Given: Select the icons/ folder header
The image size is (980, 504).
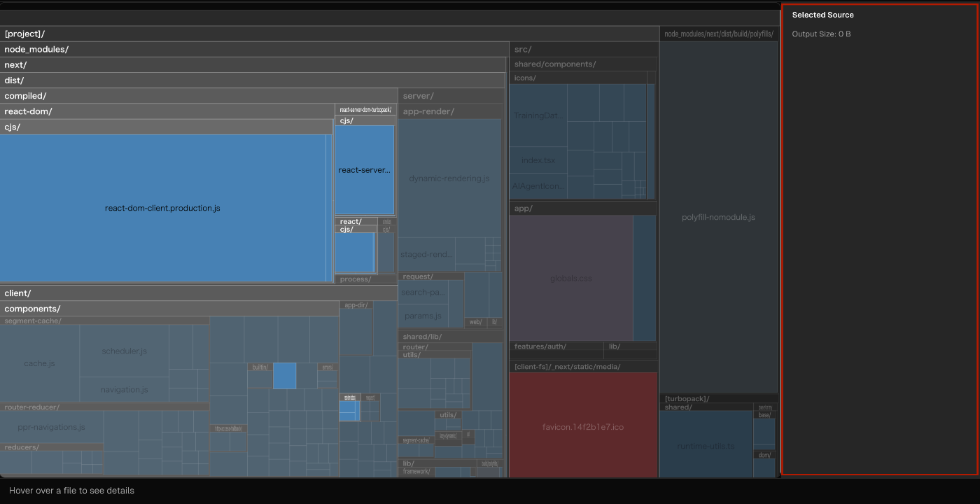Looking at the screenshot, I should [578, 78].
